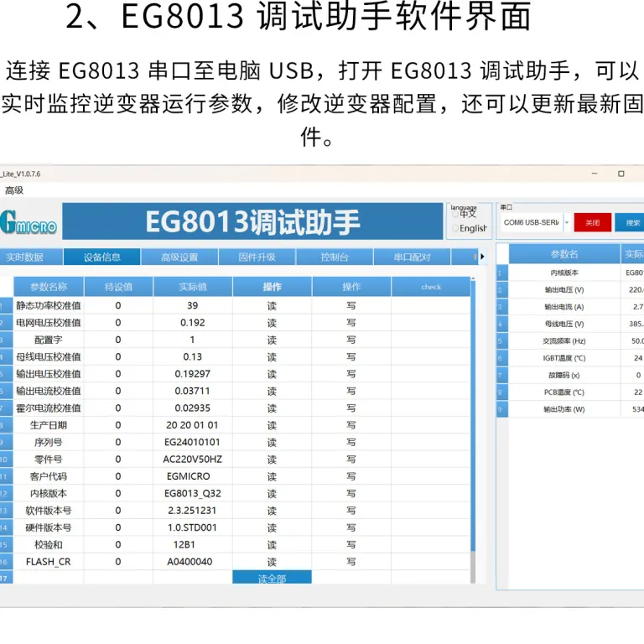Click 读 for 母线电压校准值
This screenshot has width=644, height=644.
(x=272, y=357)
